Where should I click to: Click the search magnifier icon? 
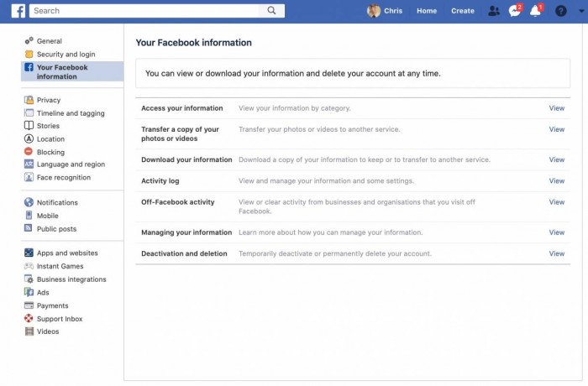pos(271,11)
